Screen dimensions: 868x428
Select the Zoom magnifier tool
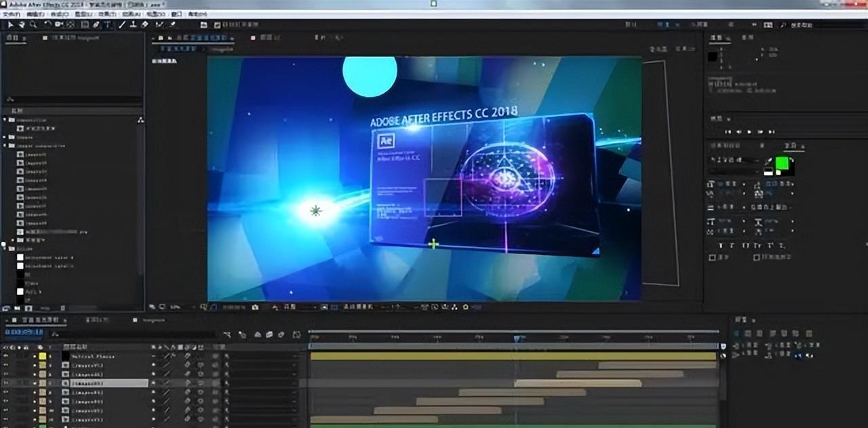pyautogui.click(x=33, y=24)
